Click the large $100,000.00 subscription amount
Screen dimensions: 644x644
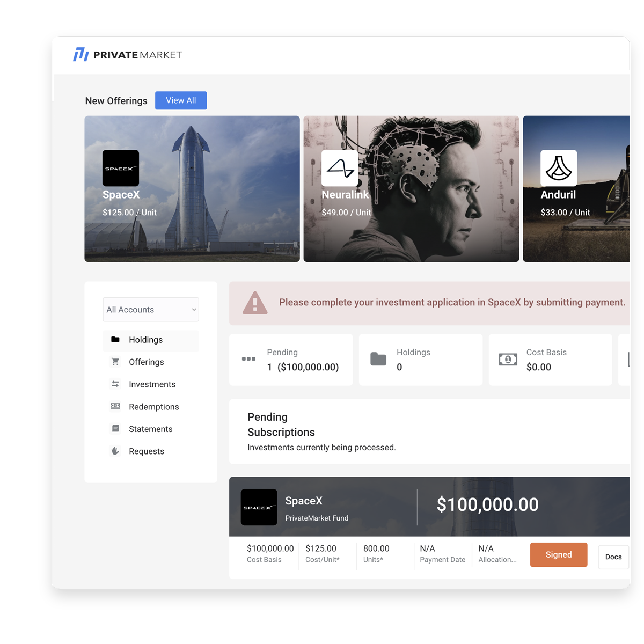(487, 504)
